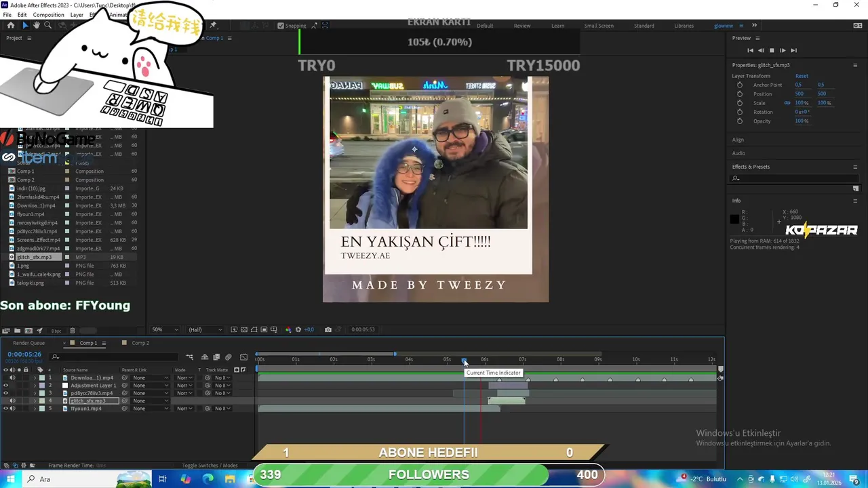
Task: Switch to Comp 2 timeline tab
Action: pyautogui.click(x=140, y=343)
